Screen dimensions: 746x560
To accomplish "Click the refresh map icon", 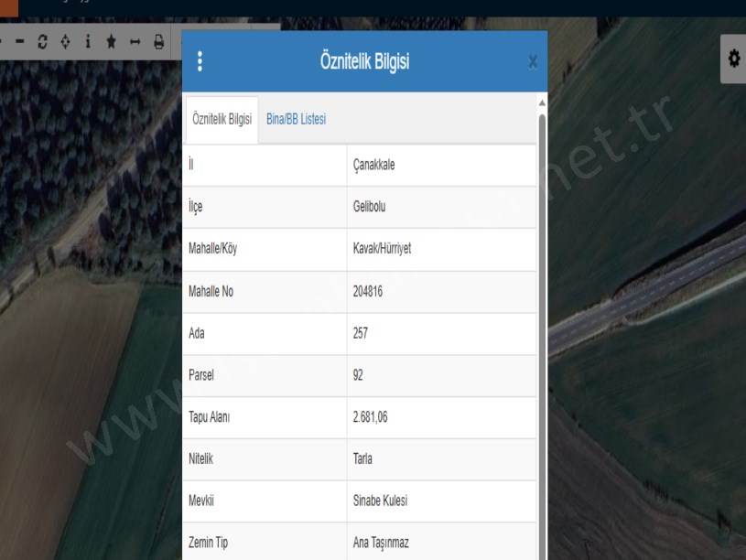I will click(41, 42).
